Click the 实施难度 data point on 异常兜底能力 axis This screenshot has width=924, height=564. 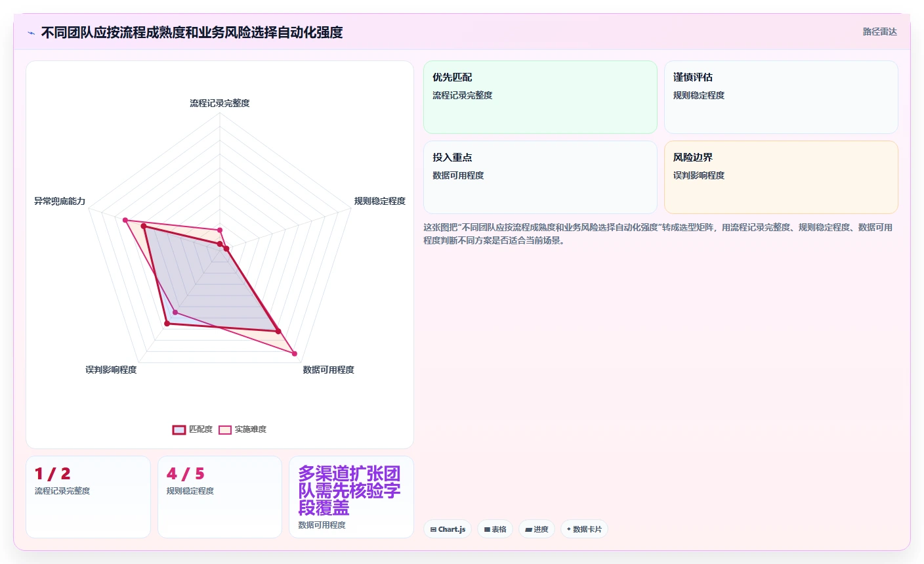(125, 221)
